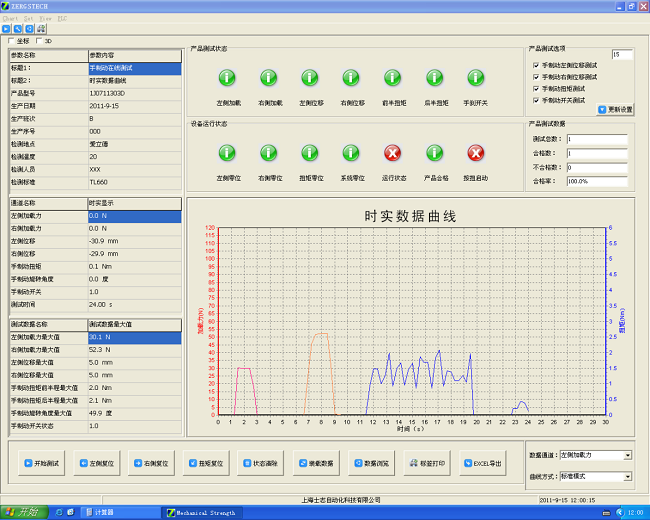Click the 数据浏览 button

[371, 463]
